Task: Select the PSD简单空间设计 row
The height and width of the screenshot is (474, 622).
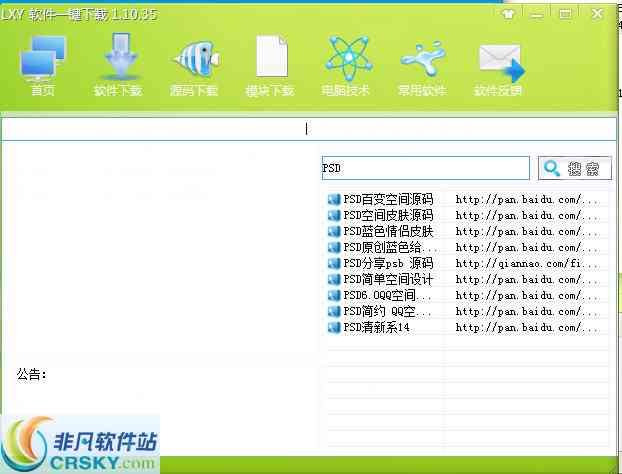Action: (x=467, y=280)
